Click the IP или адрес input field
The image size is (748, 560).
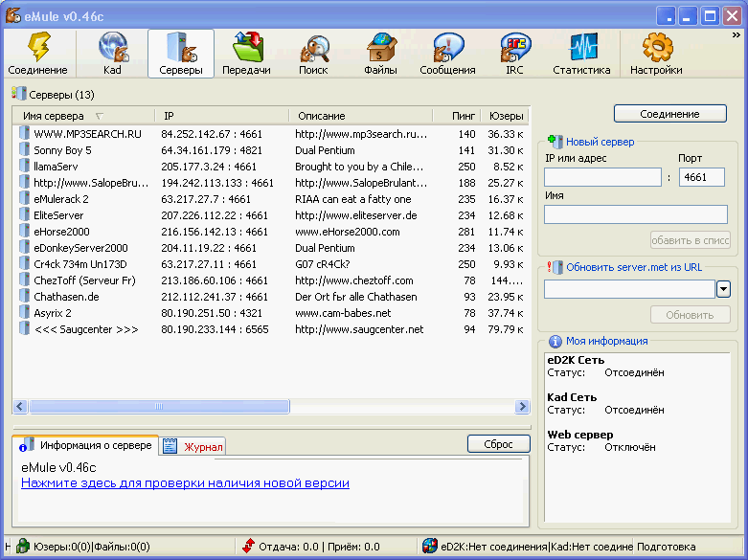point(603,177)
